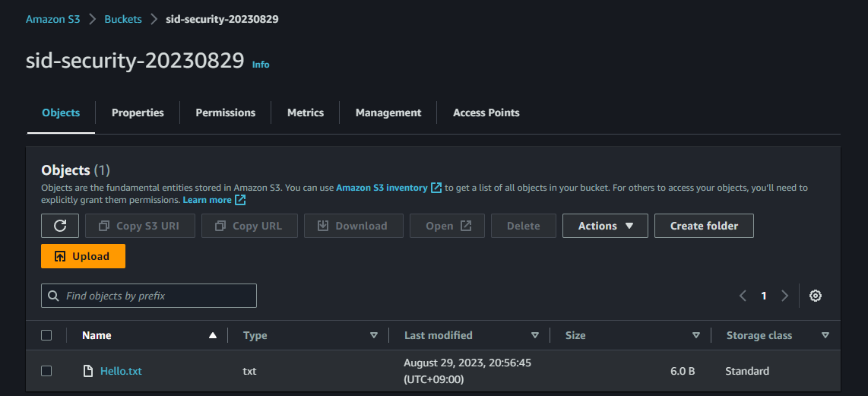Click the 'Standard' storage class cell
868x396 pixels.
pos(747,371)
